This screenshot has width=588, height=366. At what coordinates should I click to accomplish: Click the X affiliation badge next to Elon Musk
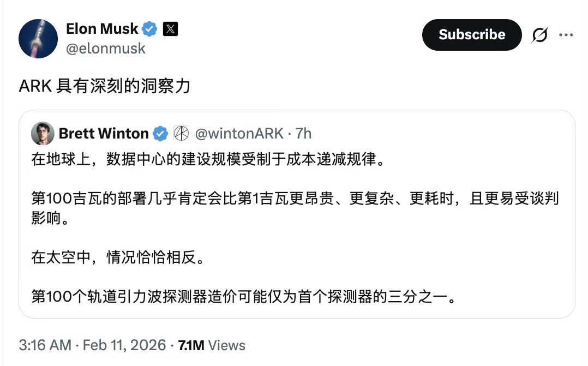(170, 29)
